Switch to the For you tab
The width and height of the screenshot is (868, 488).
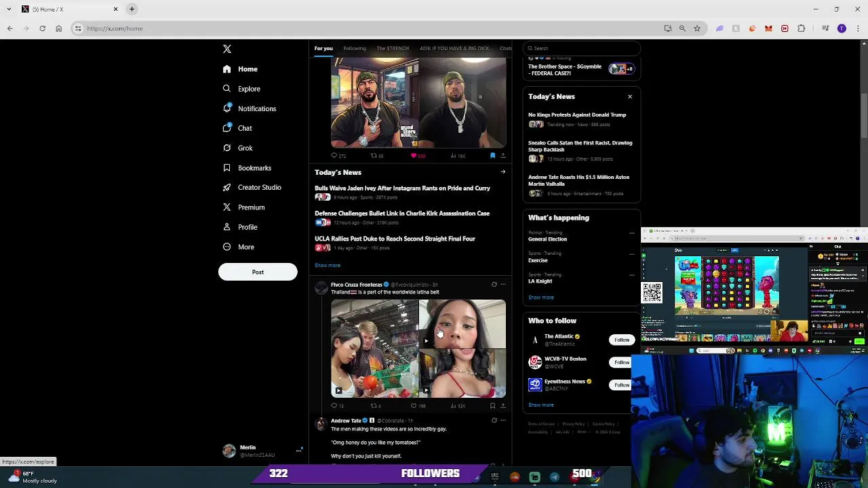point(323,48)
